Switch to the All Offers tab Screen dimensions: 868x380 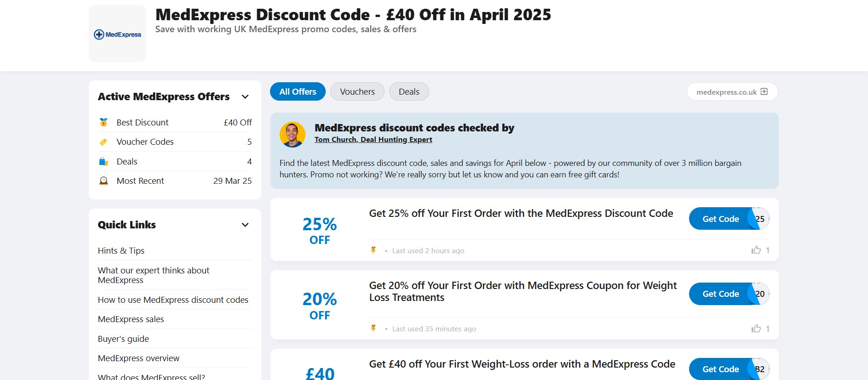(297, 91)
